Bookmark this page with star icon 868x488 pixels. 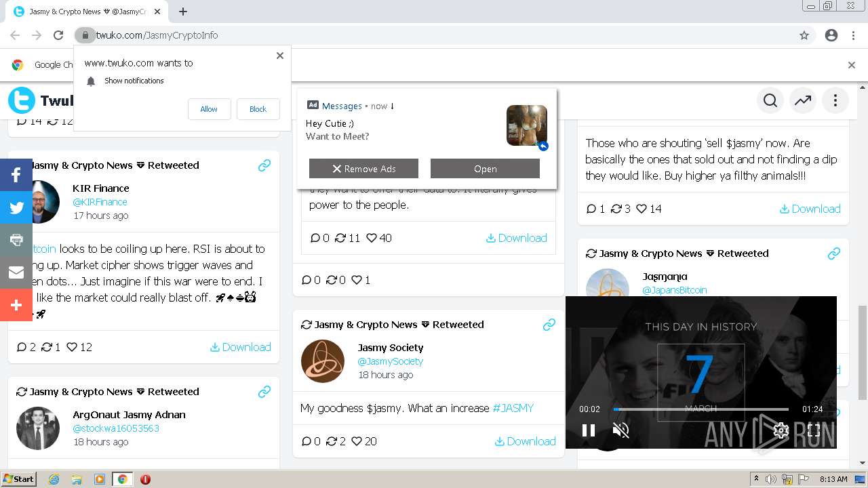pos(804,35)
